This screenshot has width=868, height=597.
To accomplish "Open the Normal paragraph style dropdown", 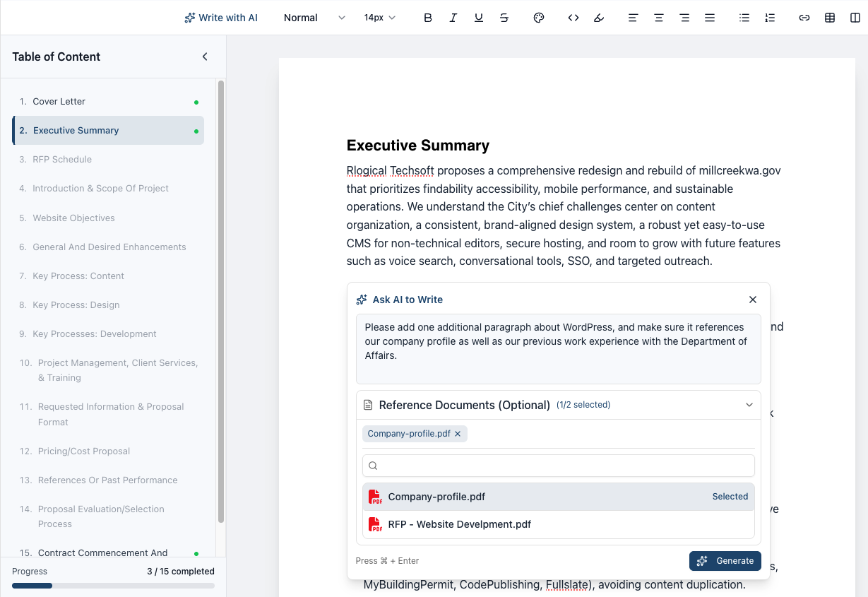I will click(x=314, y=18).
